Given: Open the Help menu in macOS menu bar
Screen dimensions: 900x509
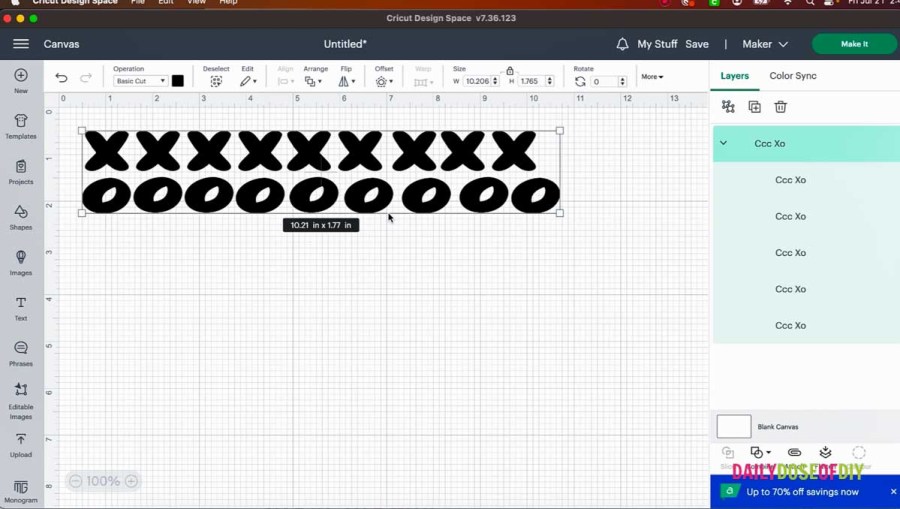Looking at the screenshot, I should pos(228,2).
